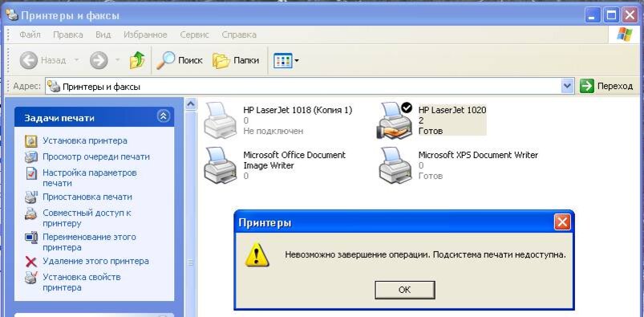Click the Установка принтера link
The image size is (644, 317).
[x=85, y=140]
